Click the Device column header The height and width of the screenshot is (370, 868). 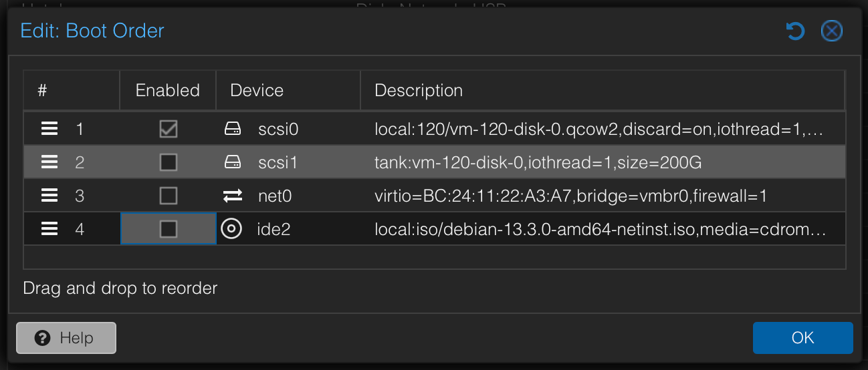pyautogui.click(x=257, y=91)
